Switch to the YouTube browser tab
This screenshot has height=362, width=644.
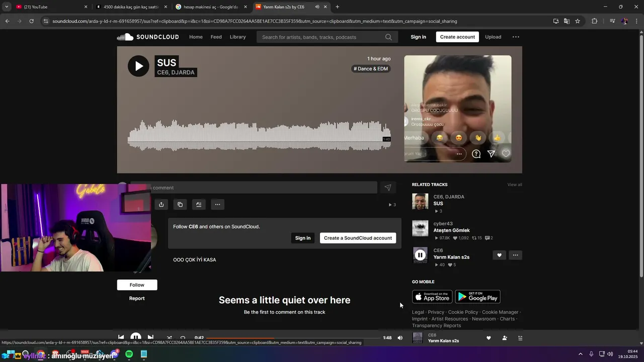pos(50,7)
